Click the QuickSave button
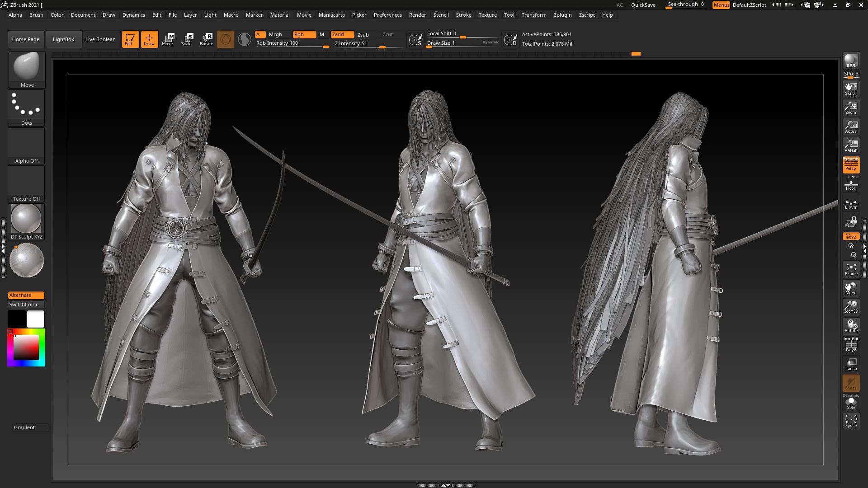This screenshot has width=868, height=488. tap(643, 5)
